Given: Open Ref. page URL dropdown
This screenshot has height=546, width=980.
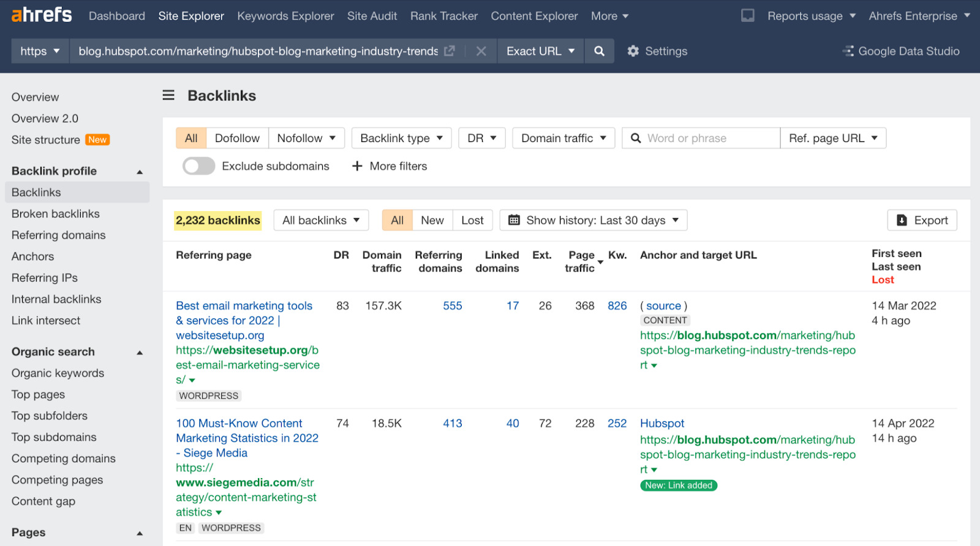Looking at the screenshot, I should 833,138.
